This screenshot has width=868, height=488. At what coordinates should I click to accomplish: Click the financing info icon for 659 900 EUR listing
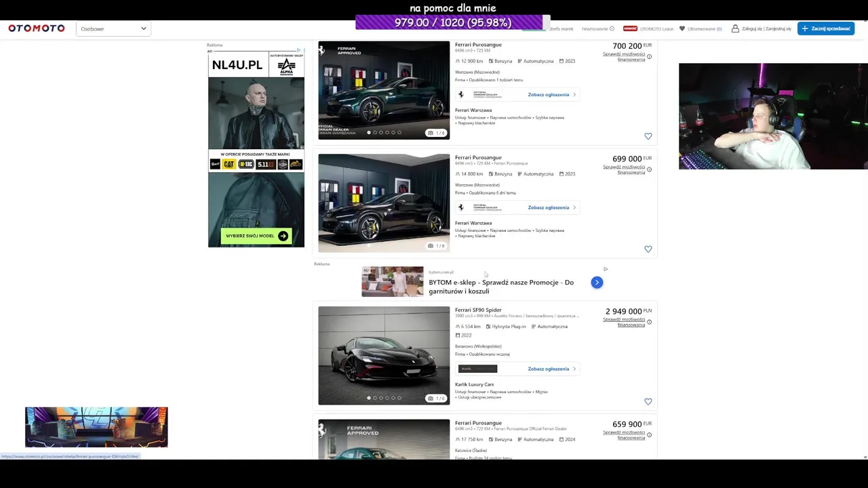[649, 435]
